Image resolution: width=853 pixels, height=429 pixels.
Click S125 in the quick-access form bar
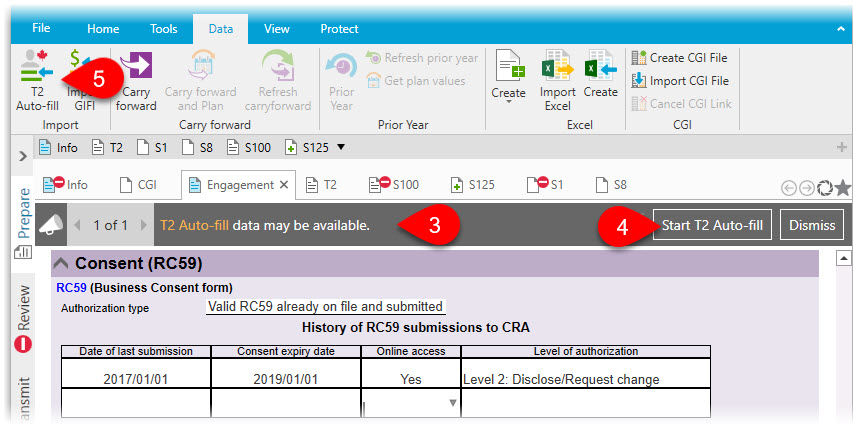click(307, 147)
